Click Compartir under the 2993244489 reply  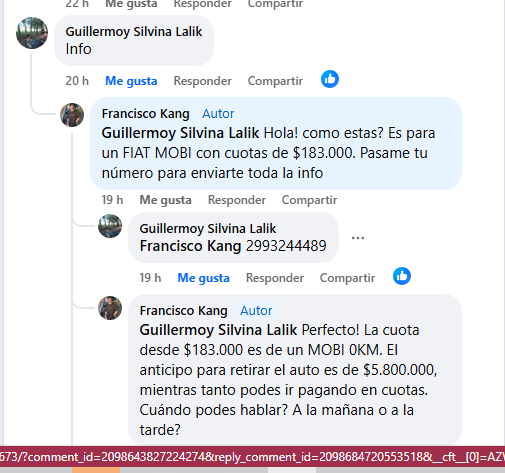[x=347, y=278]
